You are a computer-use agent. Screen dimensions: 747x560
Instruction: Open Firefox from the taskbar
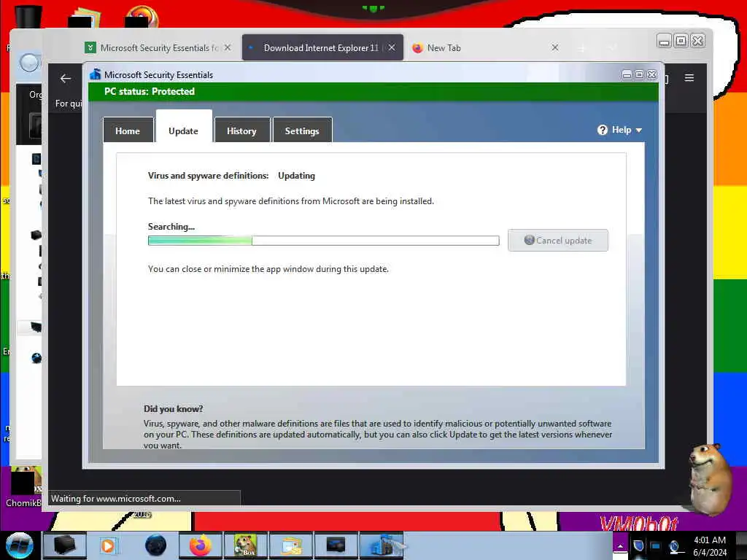tap(201, 545)
